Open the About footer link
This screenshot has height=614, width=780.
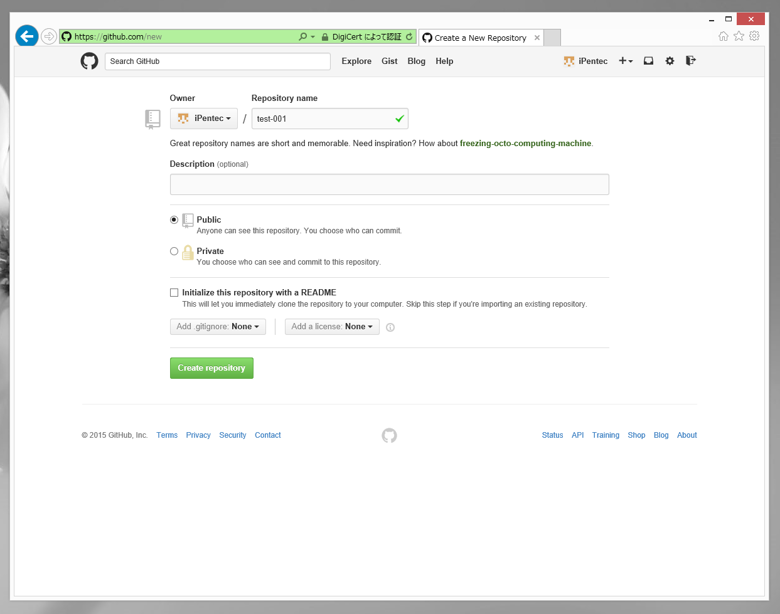[x=686, y=435]
